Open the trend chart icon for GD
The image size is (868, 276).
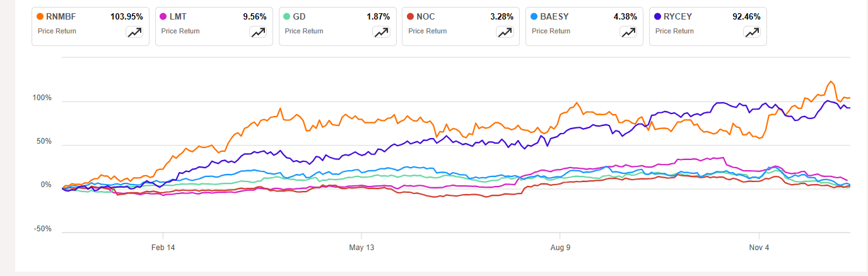(x=382, y=33)
